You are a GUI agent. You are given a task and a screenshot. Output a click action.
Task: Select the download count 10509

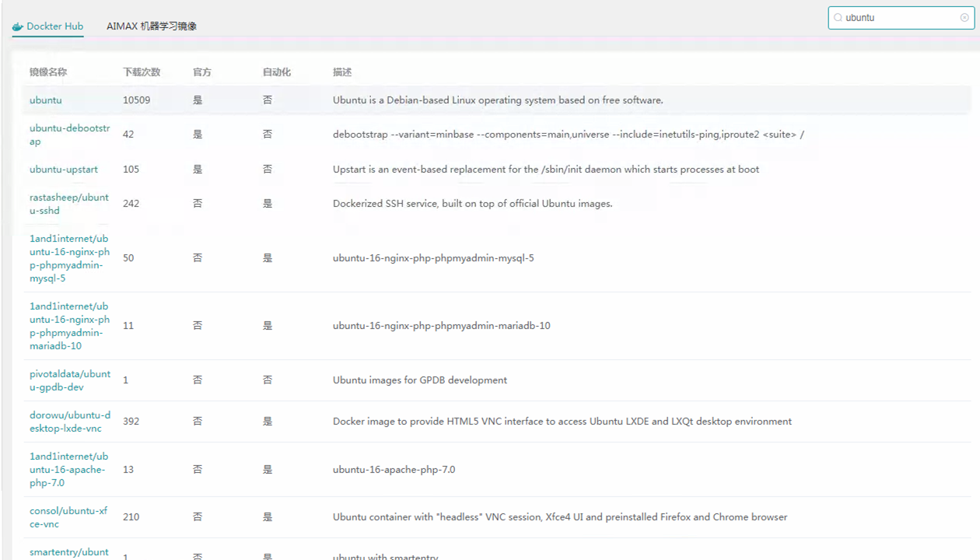[137, 100]
